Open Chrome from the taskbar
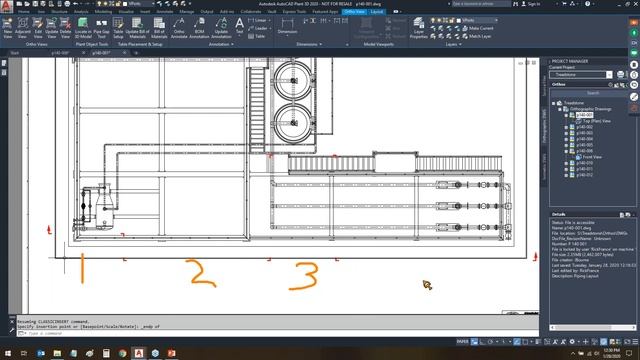Screen dimensions: 640x360 pos(122,353)
